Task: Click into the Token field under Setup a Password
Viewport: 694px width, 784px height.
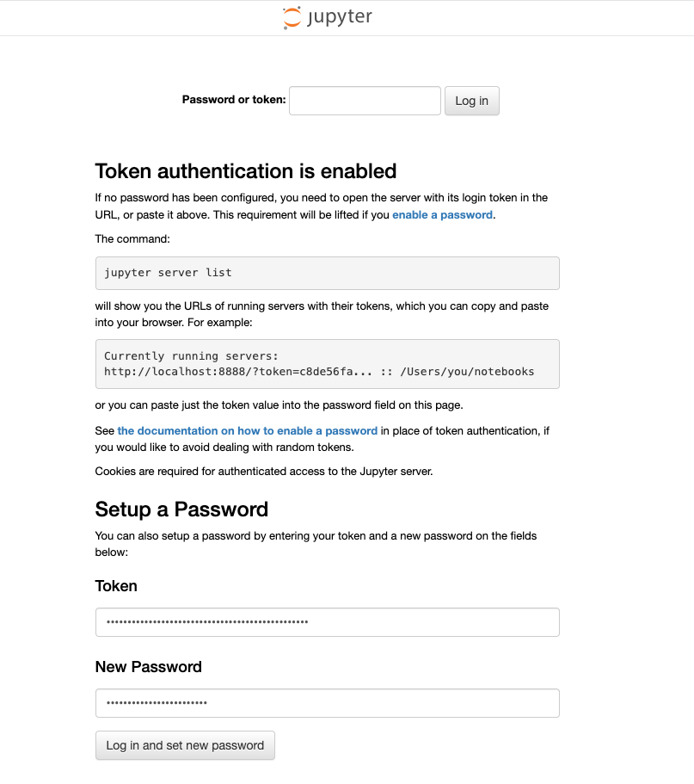Action: (x=327, y=622)
